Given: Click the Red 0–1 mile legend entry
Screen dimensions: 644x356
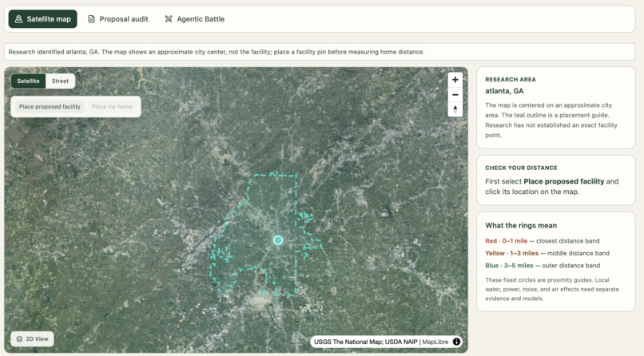Looking at the screenshot, I should tap(543, 241).
